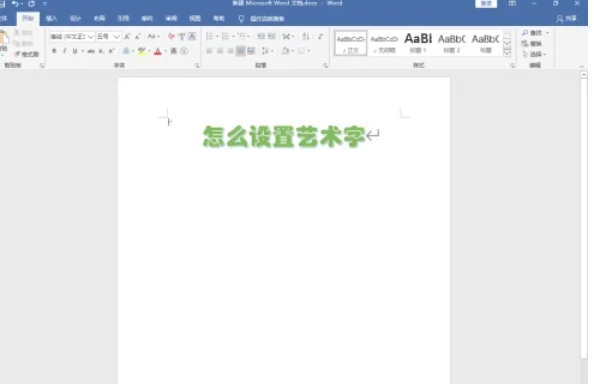Image resolution: width=594 pixels, height=384 pixels.
Task: Toggle Subscript formatting
Action: 101,51
